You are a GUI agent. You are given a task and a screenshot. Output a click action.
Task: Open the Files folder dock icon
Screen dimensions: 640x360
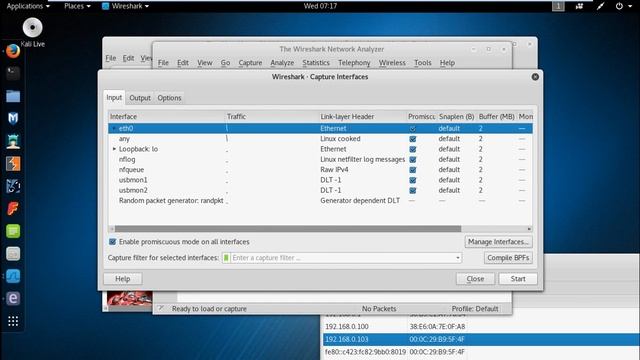tap(13, 96)
